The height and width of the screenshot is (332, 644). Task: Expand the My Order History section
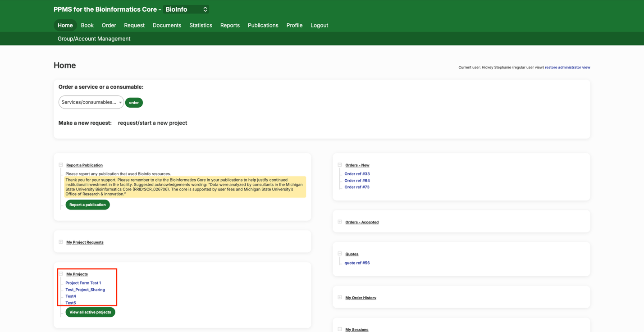[x=340, y=297]
